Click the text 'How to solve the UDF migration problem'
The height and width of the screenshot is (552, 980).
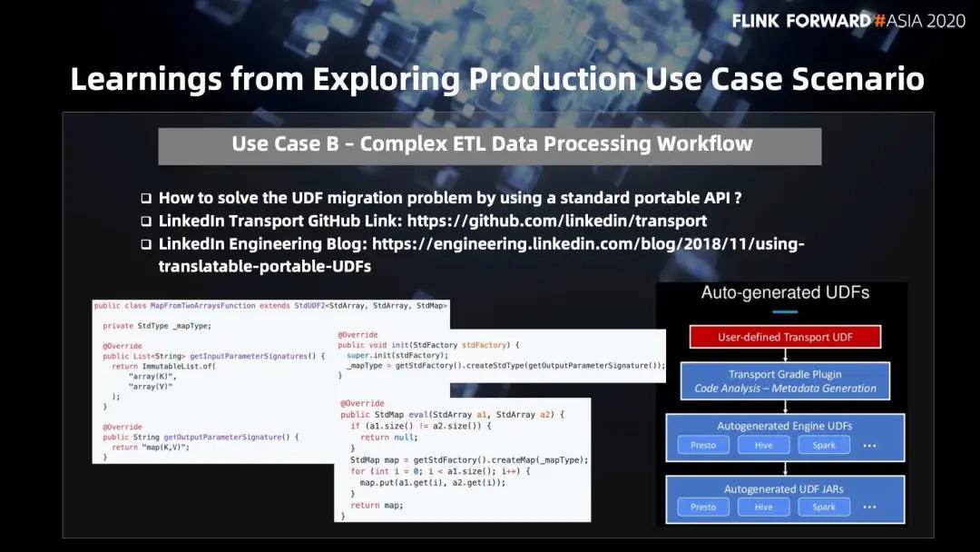(317, 198)
